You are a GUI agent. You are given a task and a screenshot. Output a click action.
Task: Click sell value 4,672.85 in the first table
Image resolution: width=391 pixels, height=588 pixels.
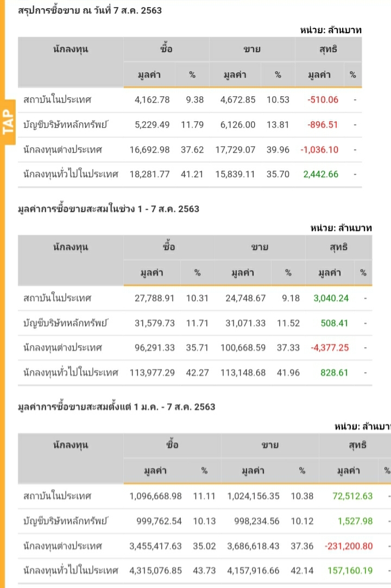click(238, 99)
